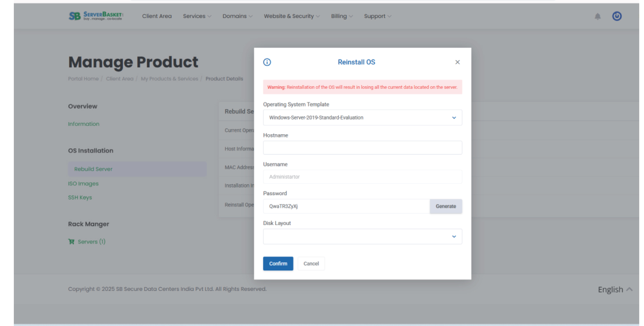
Task: Click the ServerBasket logo
Action: [x=95, y=16]
